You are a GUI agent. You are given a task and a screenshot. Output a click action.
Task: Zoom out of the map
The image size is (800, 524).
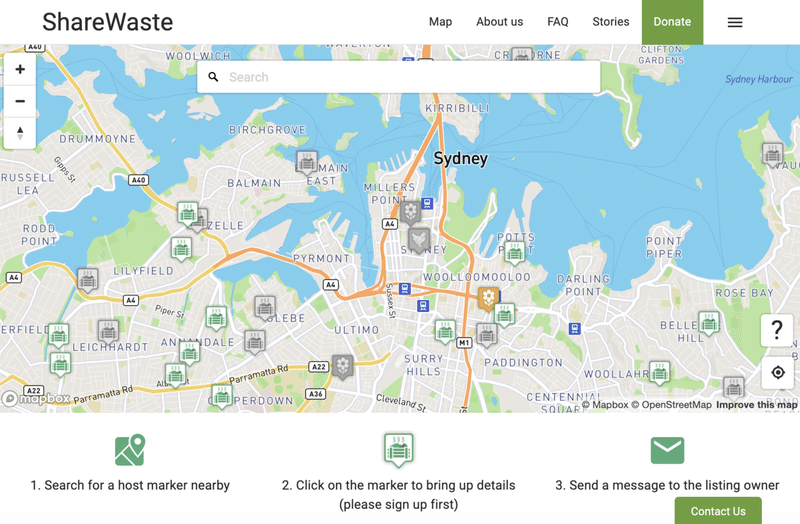[x=20, y=101]
